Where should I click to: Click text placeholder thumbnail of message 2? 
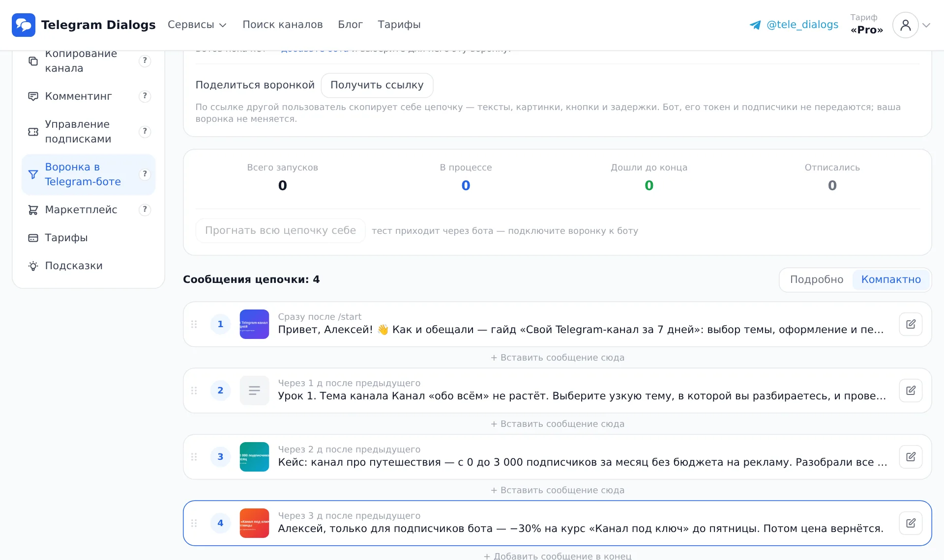(x=254, y=391)
